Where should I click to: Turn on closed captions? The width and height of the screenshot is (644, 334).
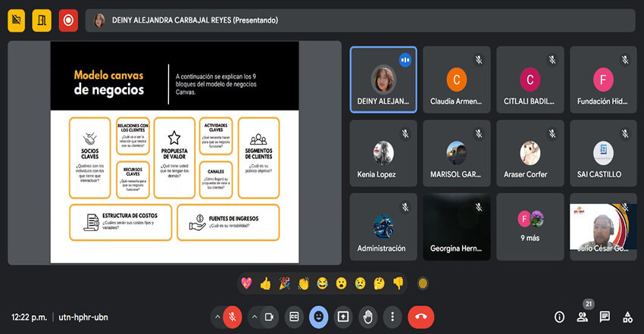click(294, 317)
